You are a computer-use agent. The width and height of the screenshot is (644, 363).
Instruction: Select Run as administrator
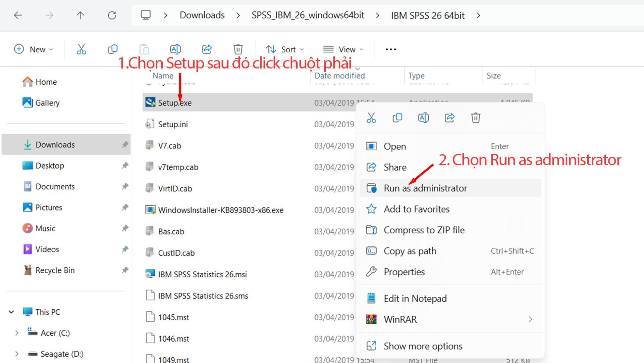point(450,188)
